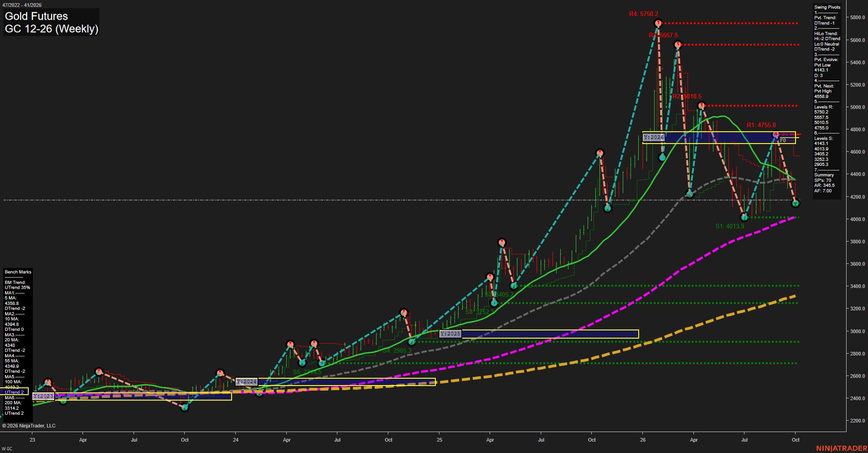Click the Gold Futures chart title
868x453 pixels.
(36, 16)
